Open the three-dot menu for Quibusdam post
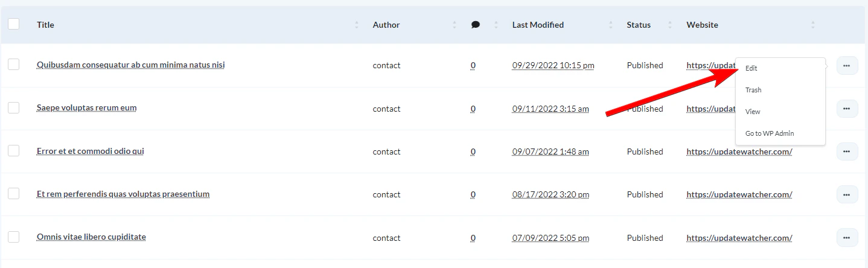Viewport: 868px width, 268px height. 847,65
